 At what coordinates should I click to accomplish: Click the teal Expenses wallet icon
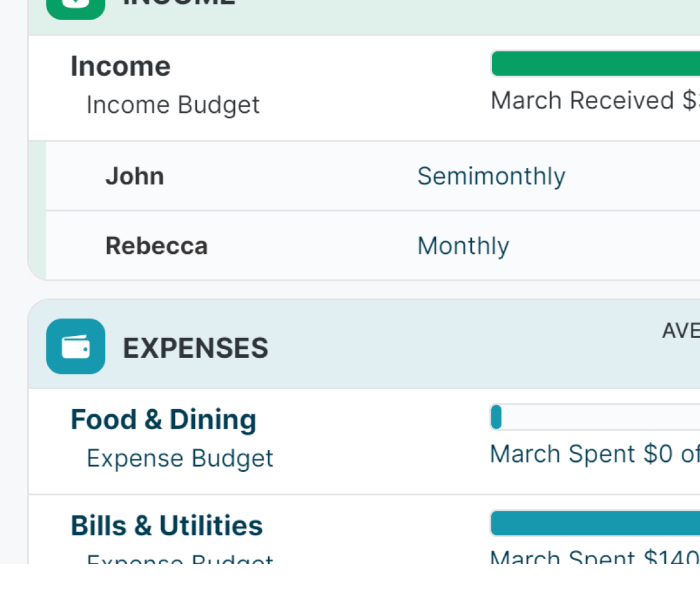tap(76, 347)
